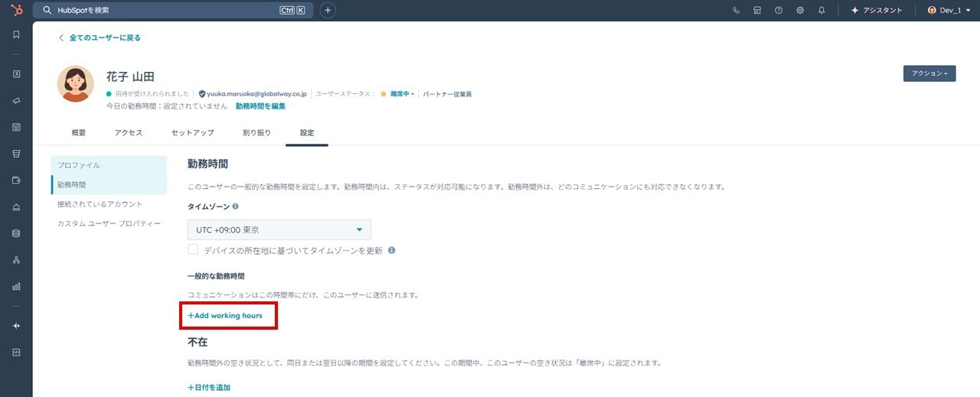Open the Breeze AI sparkle sidebar icon
The height and width of the screenshot is (397, 980).
(16, 326)
